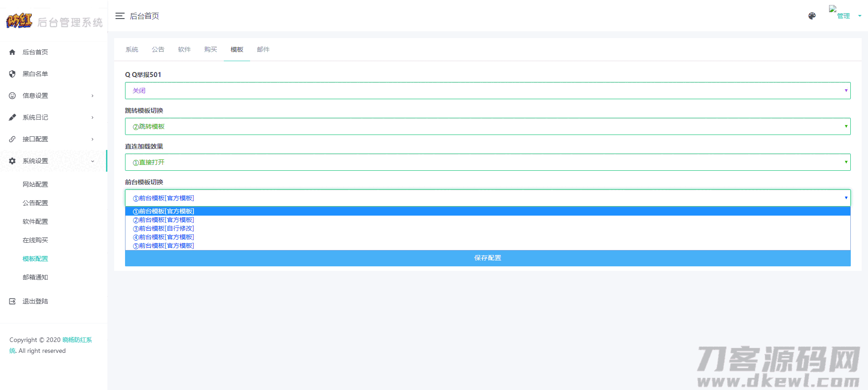Expand the 信息设置 submenu chevron
The height and width of the screenshot is (390, 868).
(x=92, y=96)
